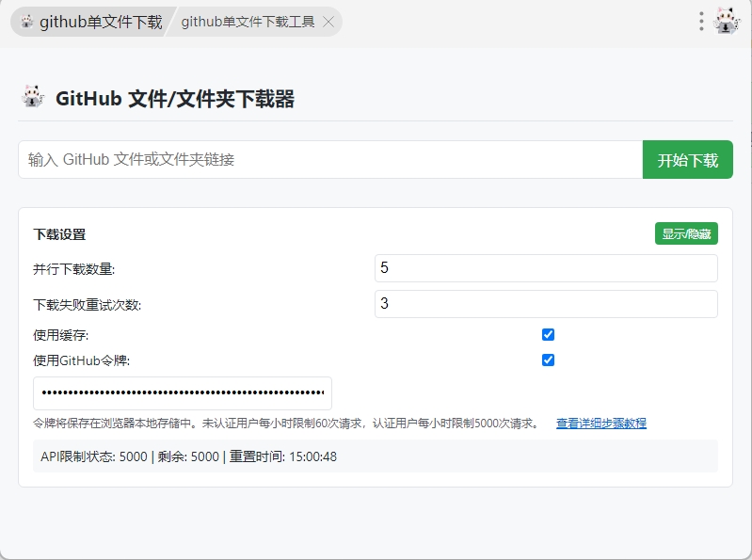Click the masked GitHub token field
This screenshot has height=560, width=752.
pos(183,393)
